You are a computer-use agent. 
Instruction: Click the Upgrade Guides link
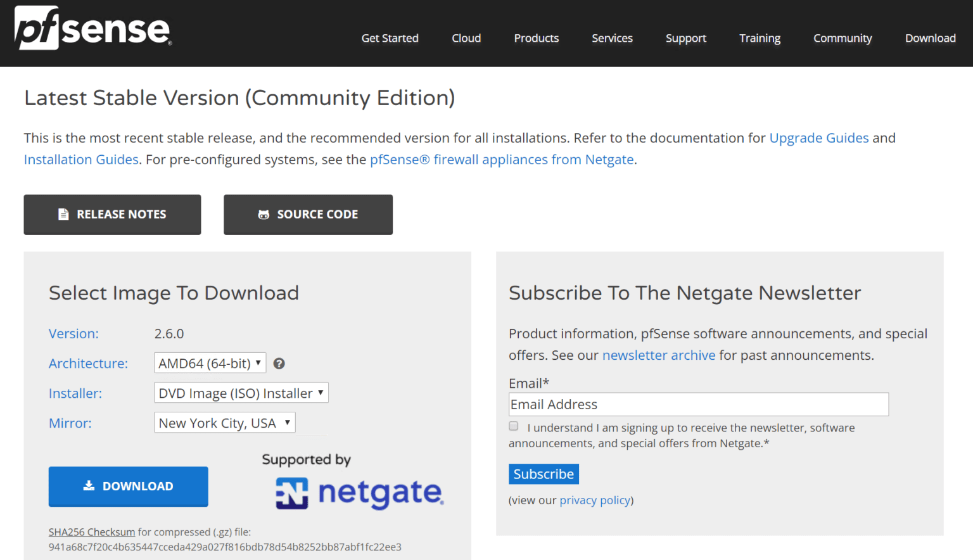pos(818,137)
